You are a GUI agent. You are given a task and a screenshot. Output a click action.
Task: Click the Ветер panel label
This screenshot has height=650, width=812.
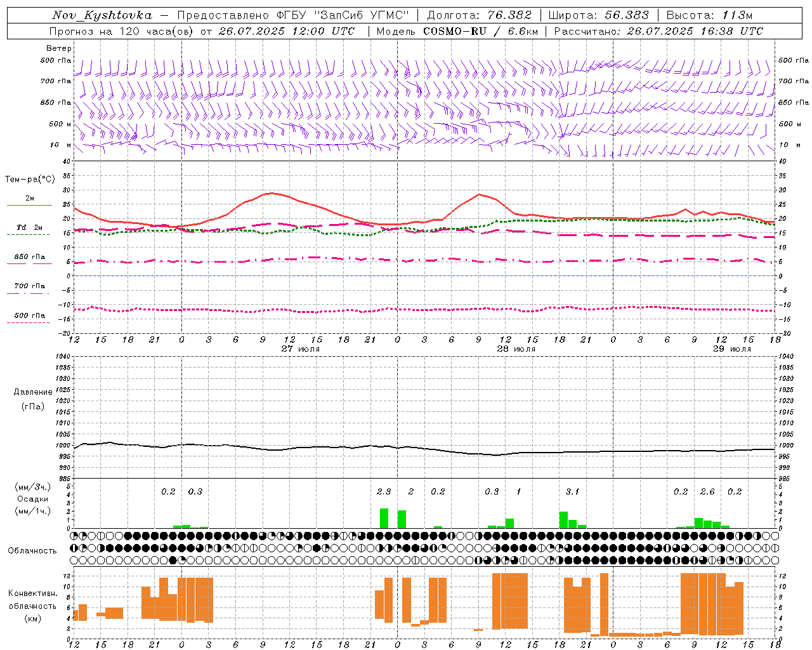pyautogui.click(x=59, y=48)
